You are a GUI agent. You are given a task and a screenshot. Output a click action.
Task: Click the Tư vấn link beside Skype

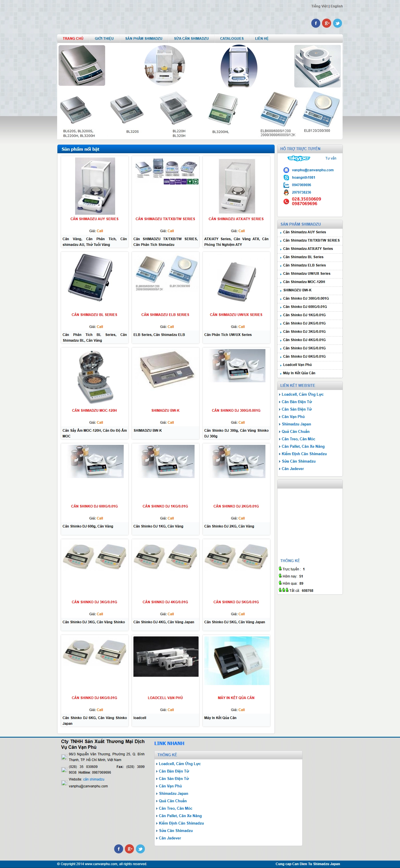(x=331, y=158)
